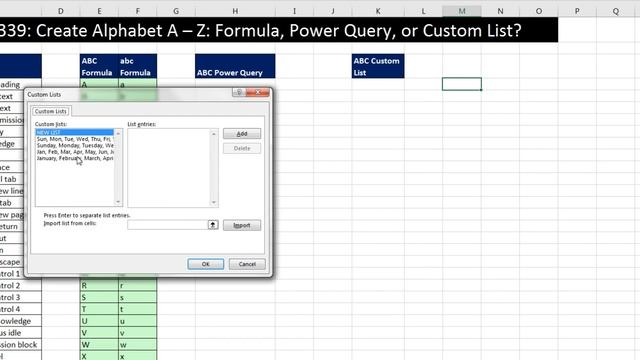Click the custom lists scrollbar up arrow
Screen dimensions: 640x360
point(118,133)
